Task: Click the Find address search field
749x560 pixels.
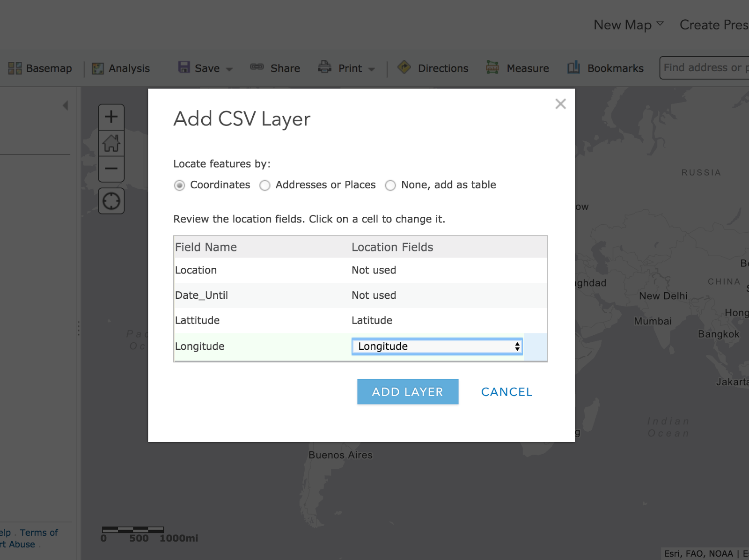Action: tap(705, 68)
